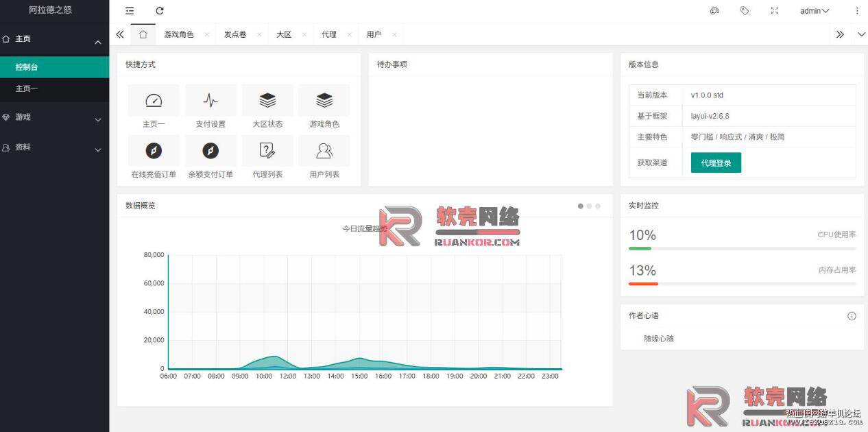Screen dimensions: 868x432
Task: Open the 支付设置 pulse shortcut icon
Action: pos(210,101)
